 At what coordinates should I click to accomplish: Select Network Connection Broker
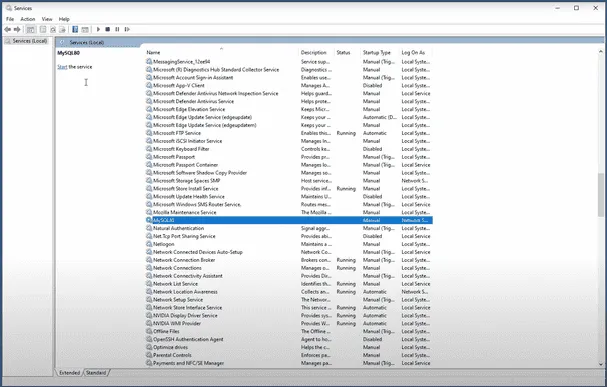[x=289, y=260]
